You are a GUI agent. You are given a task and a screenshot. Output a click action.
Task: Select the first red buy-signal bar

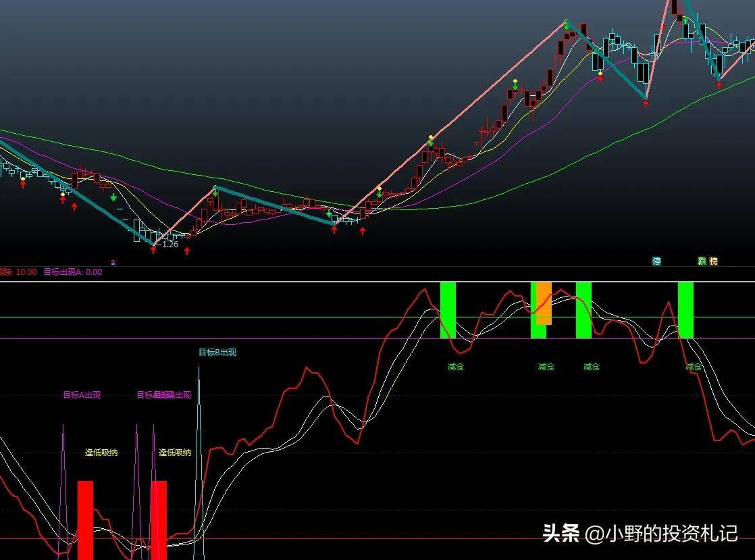click(85, 520)
